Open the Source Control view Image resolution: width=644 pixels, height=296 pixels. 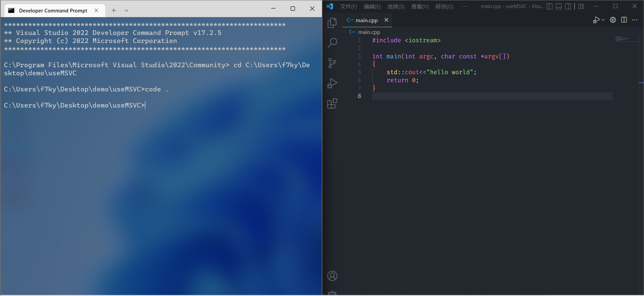tap(332, 63)
